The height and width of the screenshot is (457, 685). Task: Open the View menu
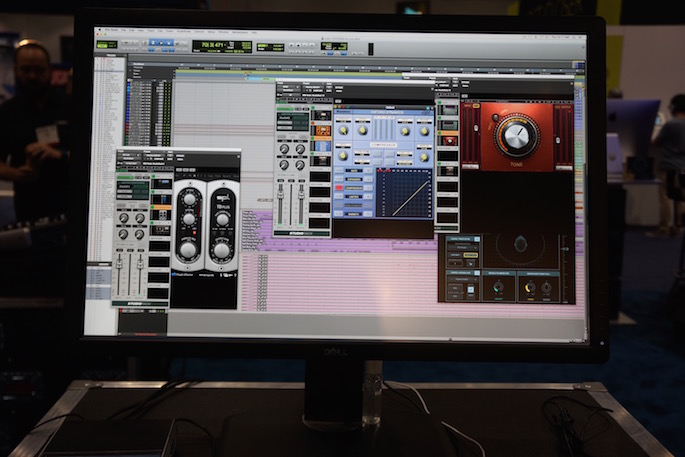[x=141, y=31]
